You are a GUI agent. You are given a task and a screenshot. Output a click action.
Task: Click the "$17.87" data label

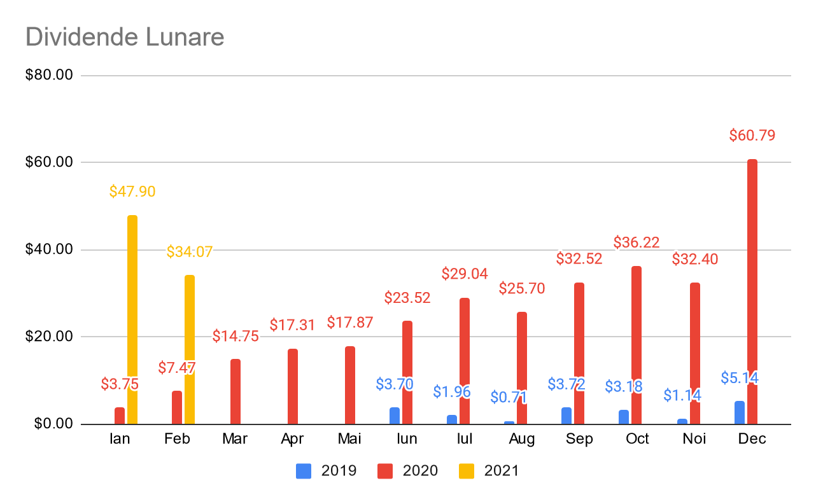click(350, 323)
